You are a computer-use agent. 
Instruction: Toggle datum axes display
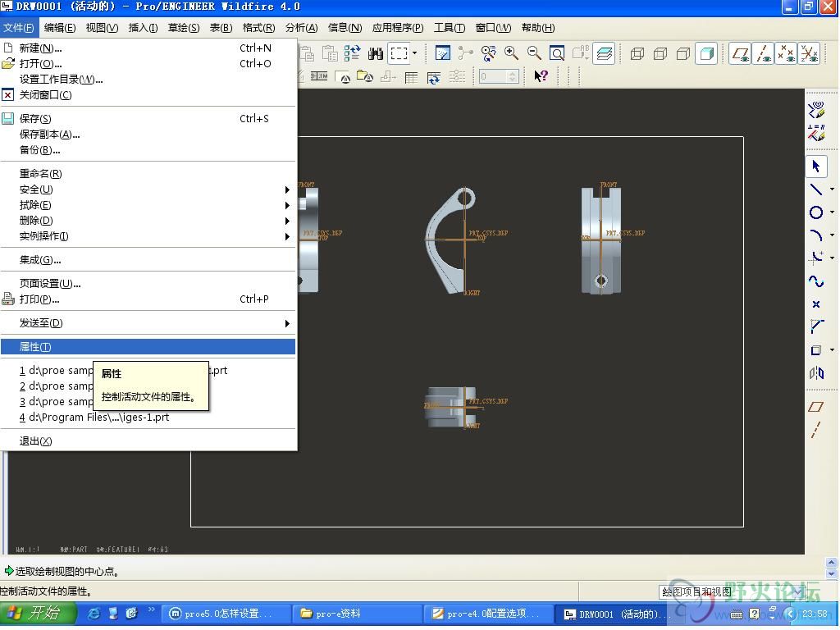pyautogui.click(x=764, y=54)
